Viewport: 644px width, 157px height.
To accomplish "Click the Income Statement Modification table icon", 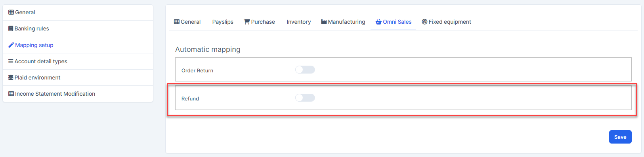I will click(11, 94).
